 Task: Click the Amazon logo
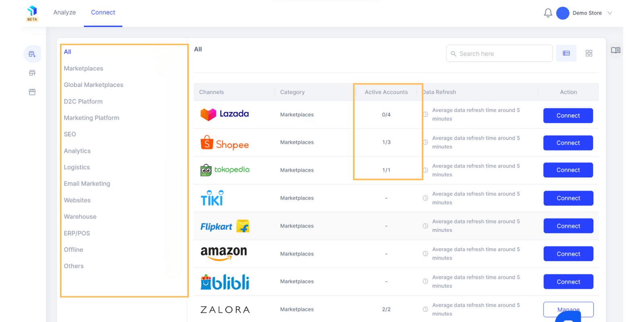point(224,254)
